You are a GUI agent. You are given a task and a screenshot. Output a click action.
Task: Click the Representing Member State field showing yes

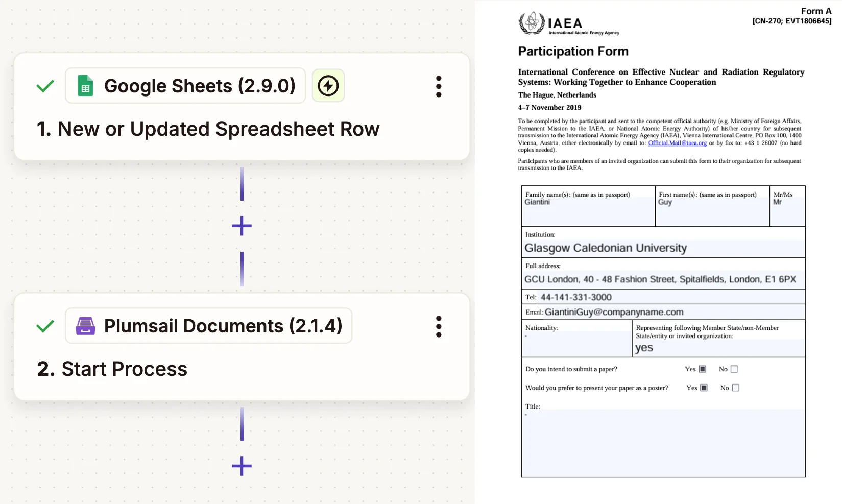(x=719, y=348)
